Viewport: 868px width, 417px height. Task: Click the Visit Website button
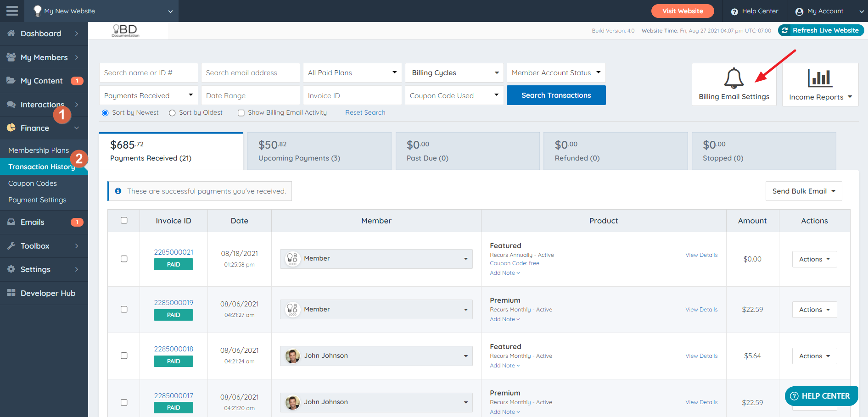[x=683, y=11]
